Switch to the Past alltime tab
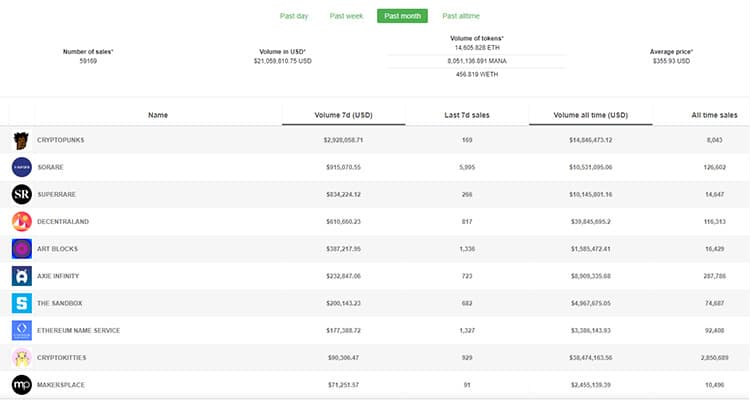 click(461, 16)
